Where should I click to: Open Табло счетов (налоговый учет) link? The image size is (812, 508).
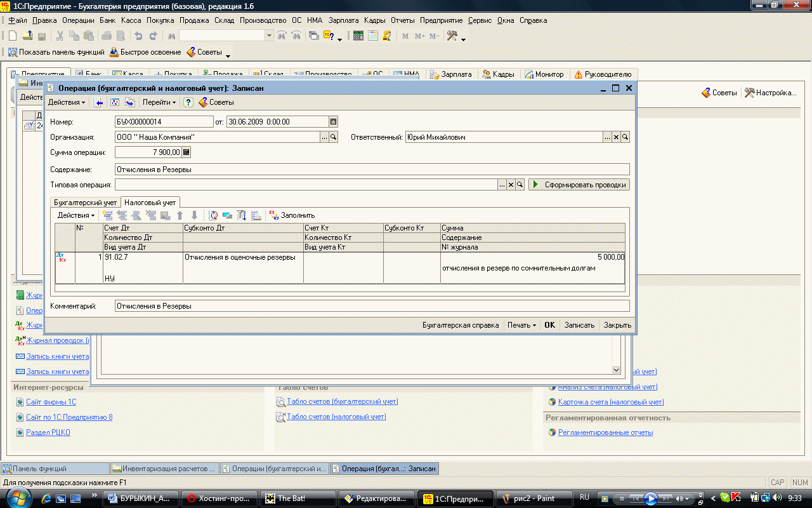click(336, 417)
